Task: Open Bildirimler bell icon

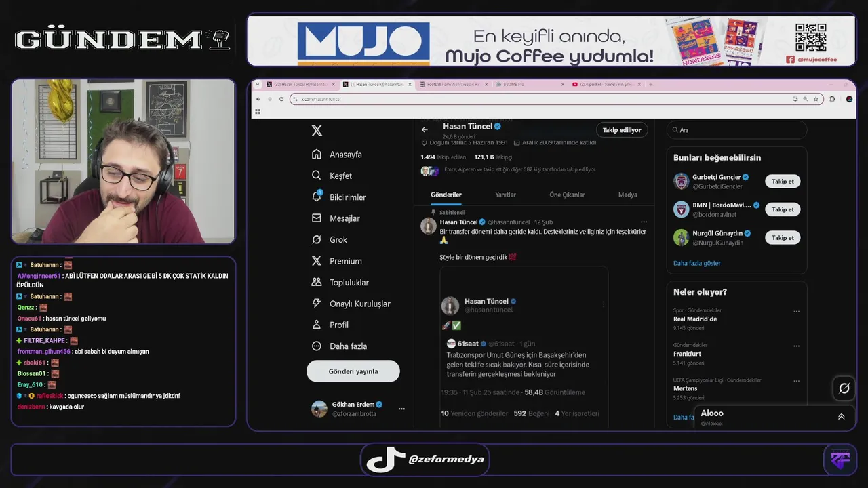Action: pyautogui.click(x=317, y=197)
